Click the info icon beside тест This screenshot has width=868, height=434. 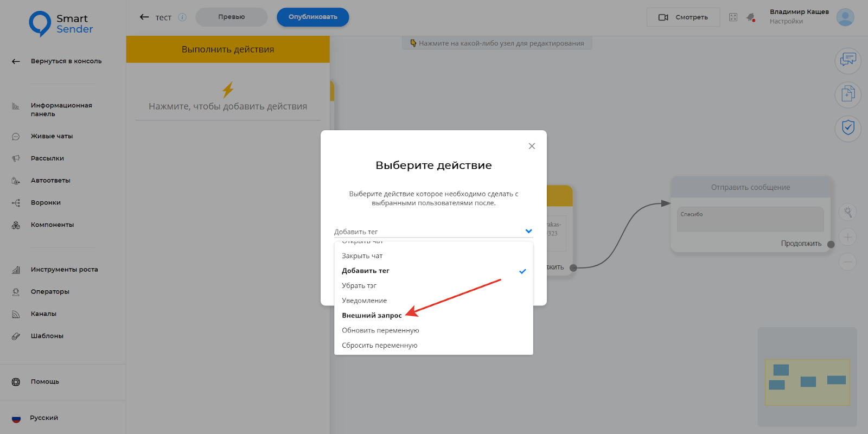(x=182, y=17)
